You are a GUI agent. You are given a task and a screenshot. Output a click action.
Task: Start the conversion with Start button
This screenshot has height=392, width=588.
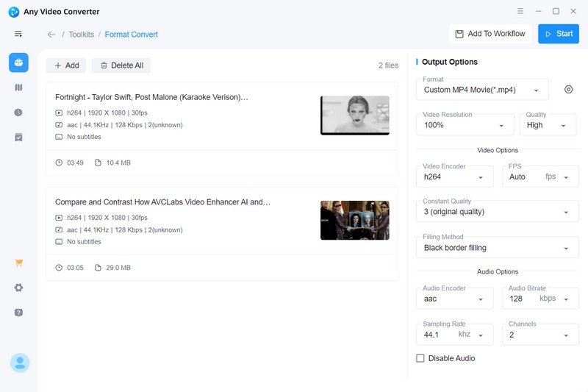(559, 34)
